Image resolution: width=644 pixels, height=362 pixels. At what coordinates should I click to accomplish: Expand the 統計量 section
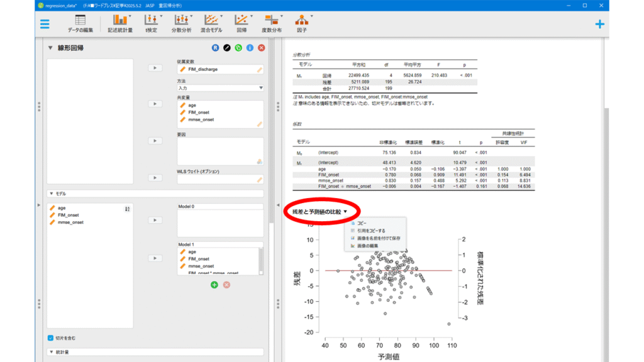[x=52, y=352]
